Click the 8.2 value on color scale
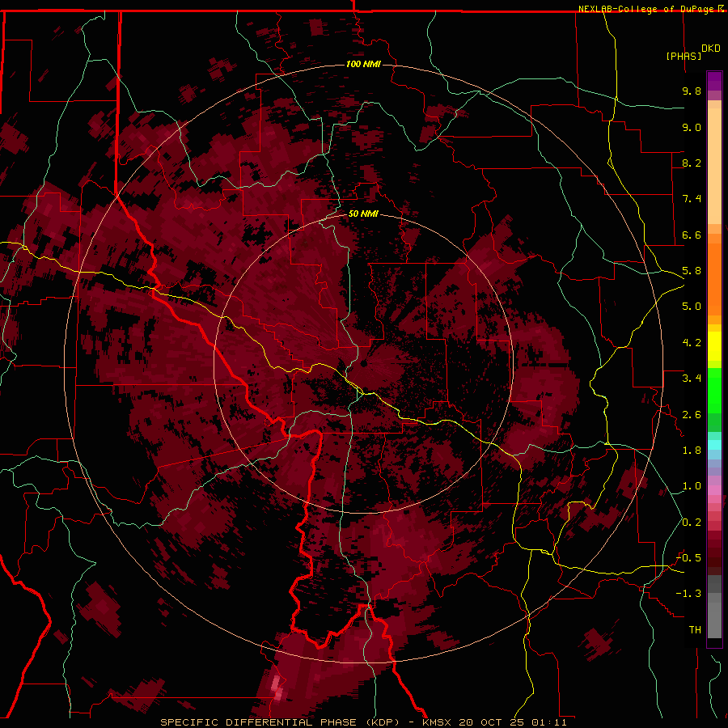Viewport: 728px width, 728px height. (692, 163)
